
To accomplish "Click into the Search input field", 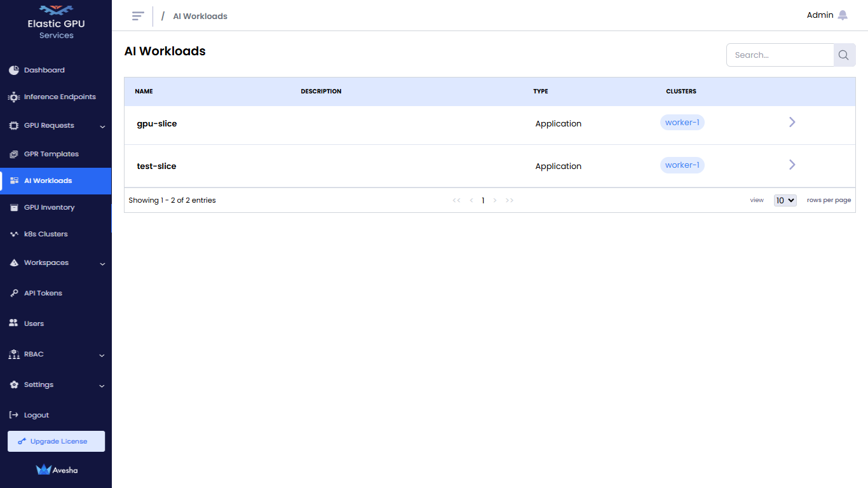I will pos(780,55).
